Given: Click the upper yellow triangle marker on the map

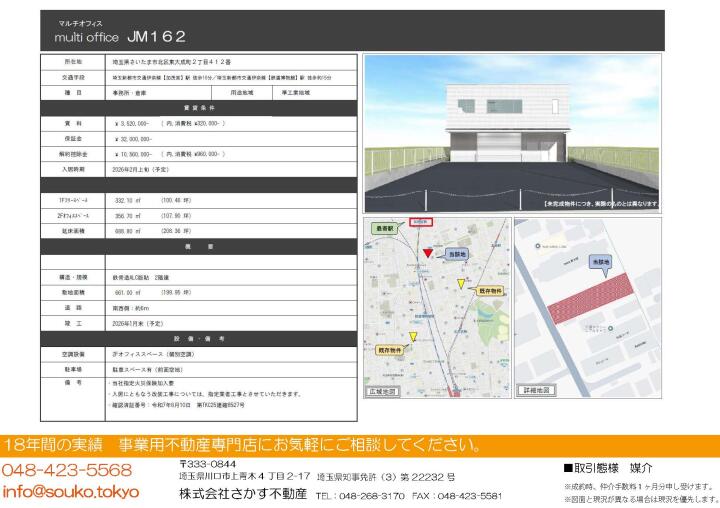Looking at the screenshot, I should click(x=460, y=284).
